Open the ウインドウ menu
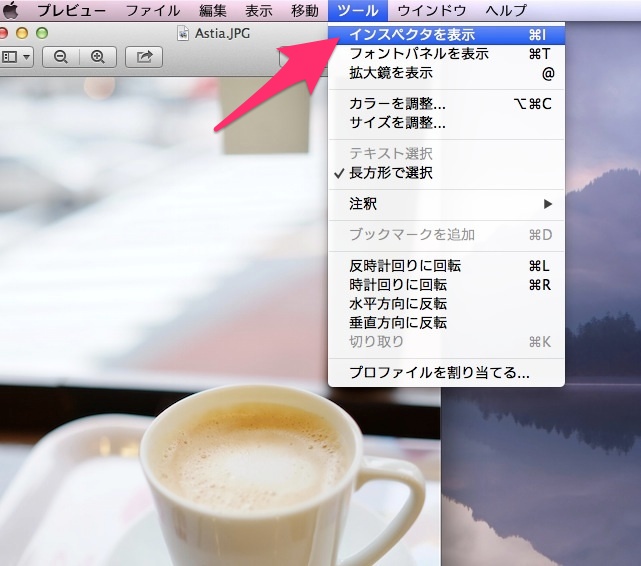Image resolution: width=641 pixels, height=566 pixels. 432,10
